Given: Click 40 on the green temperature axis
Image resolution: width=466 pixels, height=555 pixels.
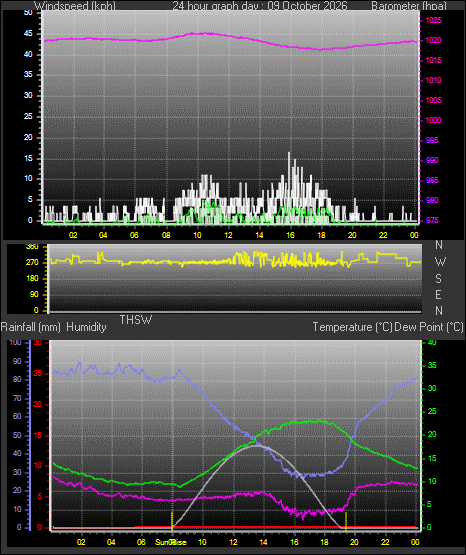Looking at the screenshot, I should coord(432,343).
